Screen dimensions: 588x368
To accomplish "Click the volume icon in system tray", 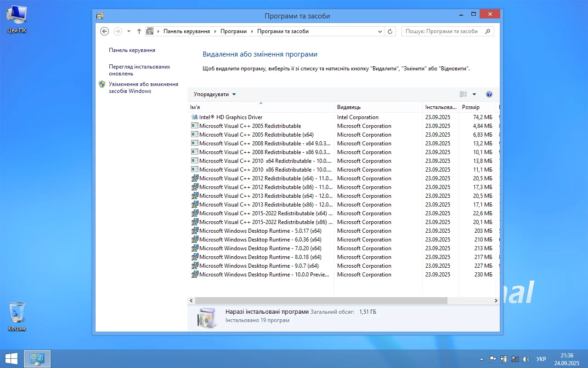I will point(526,359).
